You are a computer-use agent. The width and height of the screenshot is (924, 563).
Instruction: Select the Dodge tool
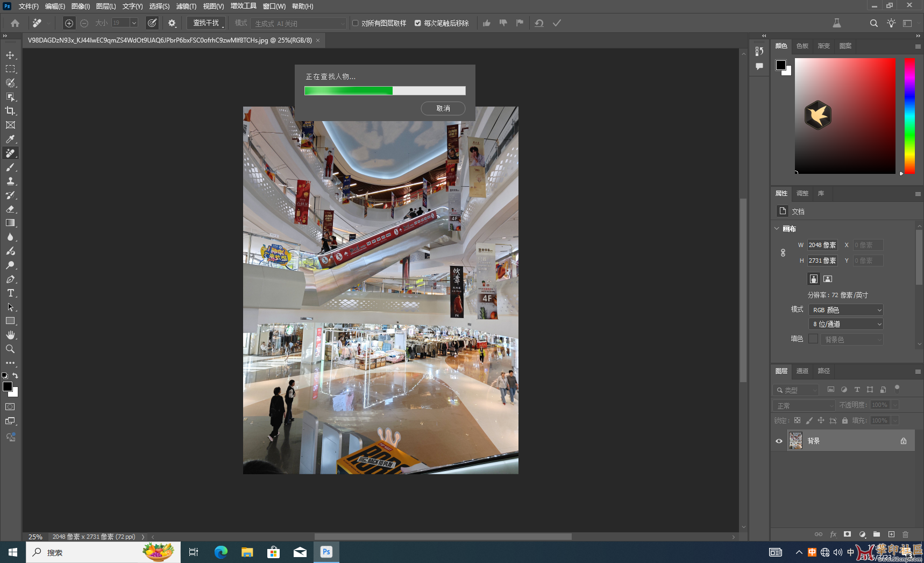click(10, 265)
